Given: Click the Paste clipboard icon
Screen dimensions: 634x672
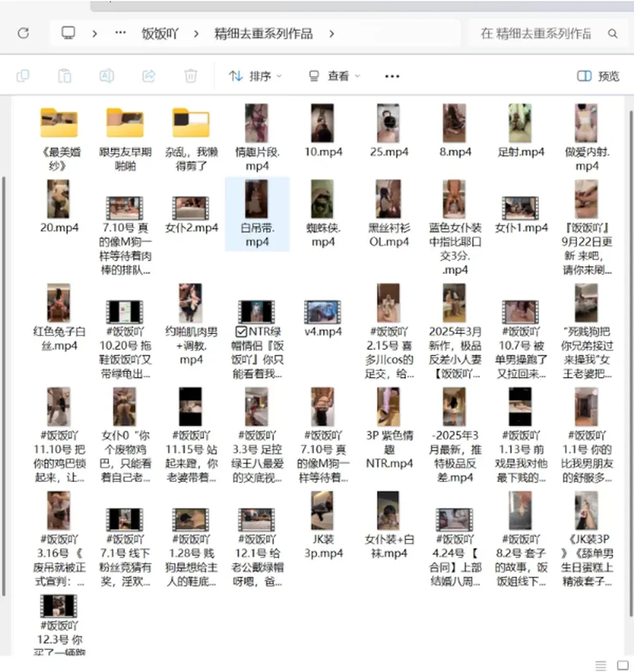Looking at the screenshot, I should pyautogui.click(x=65, y=76).
